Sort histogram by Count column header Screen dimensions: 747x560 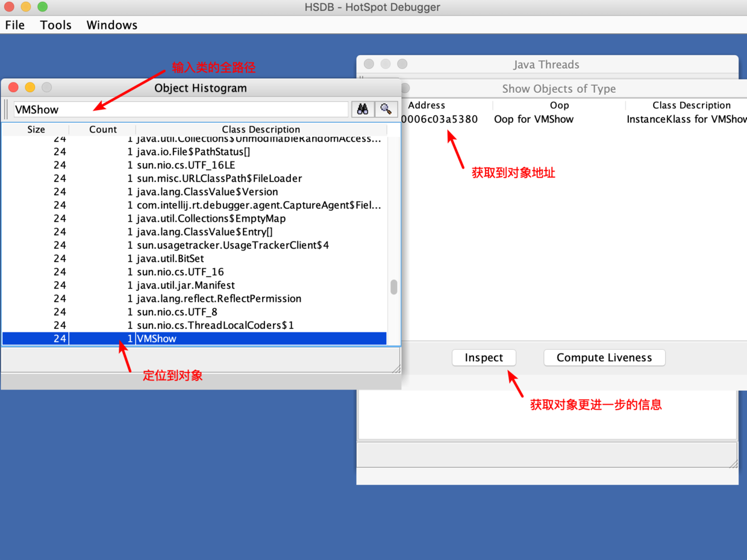tap(103, 129)
